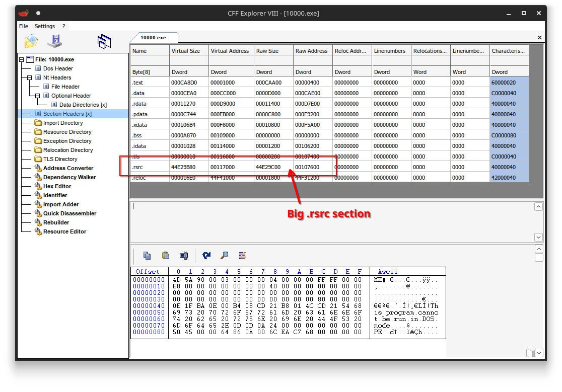Collapse the Nt Headers tree node

[x=30, y=77]
